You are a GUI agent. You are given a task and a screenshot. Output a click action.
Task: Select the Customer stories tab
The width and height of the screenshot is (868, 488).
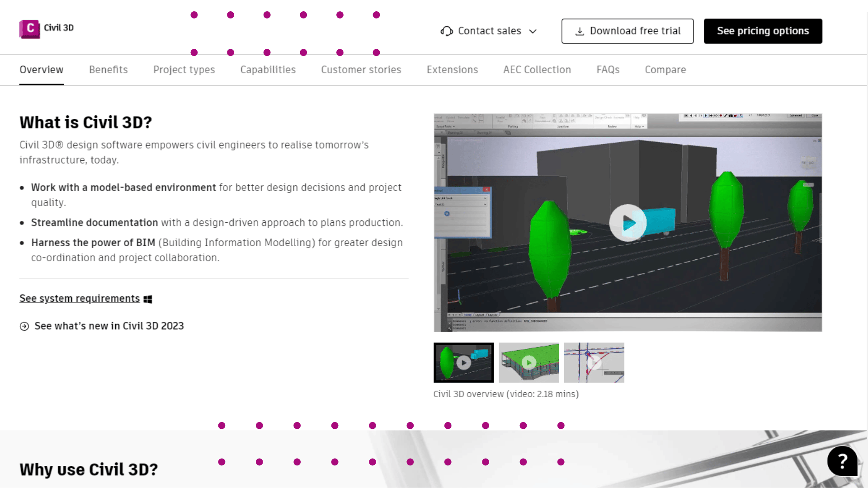(361, 70)
